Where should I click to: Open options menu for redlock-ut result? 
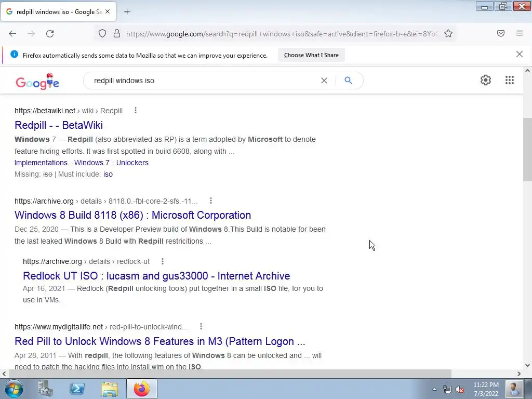[163, 261]
